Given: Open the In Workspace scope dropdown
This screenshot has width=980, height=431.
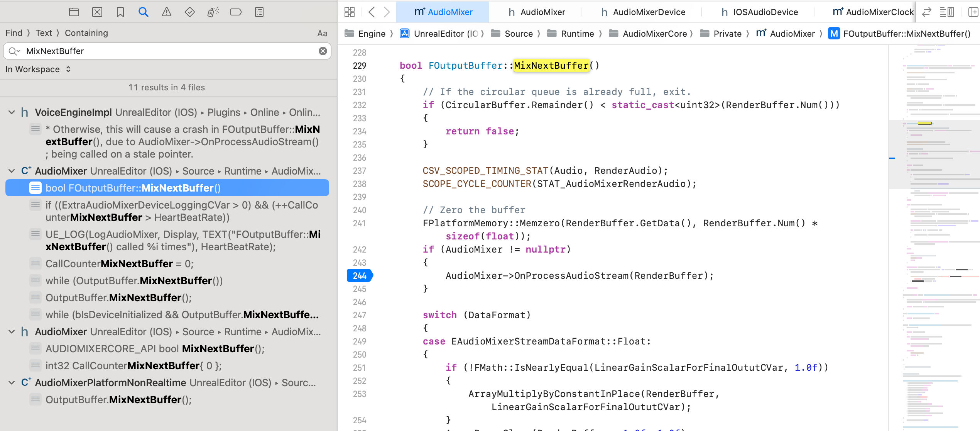Looking at the screenshot, I should coord(38,70).
